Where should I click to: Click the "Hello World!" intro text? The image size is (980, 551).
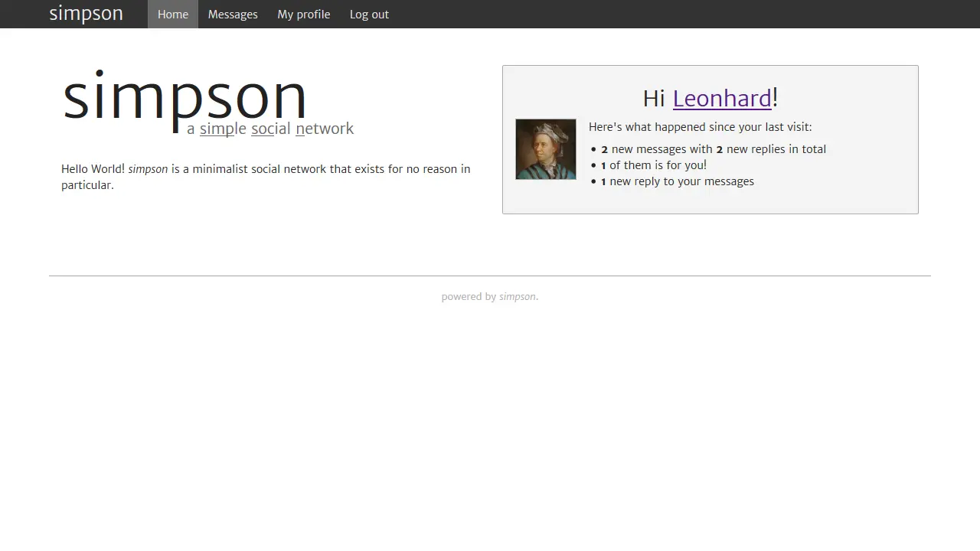tap(93, 169)
